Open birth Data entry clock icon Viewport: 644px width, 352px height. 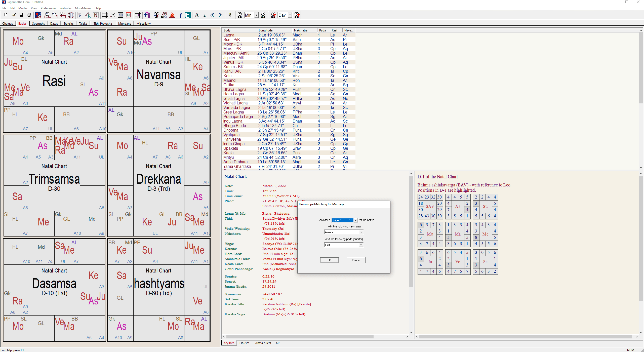pyautogui.click(x=47, y=15)
